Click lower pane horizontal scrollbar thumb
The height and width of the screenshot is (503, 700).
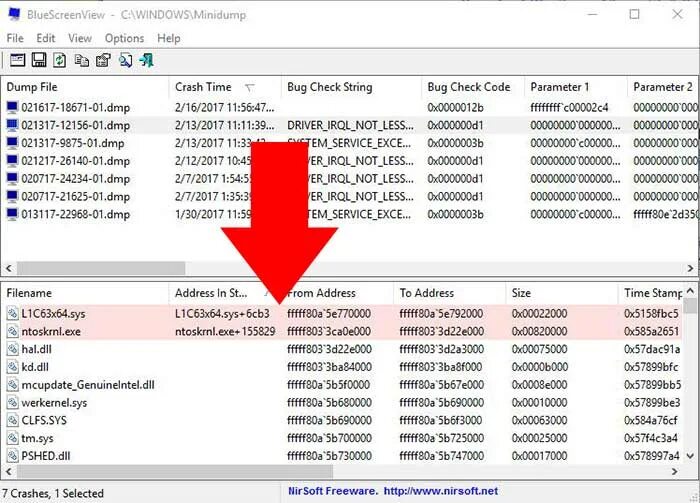coord(175,471)
